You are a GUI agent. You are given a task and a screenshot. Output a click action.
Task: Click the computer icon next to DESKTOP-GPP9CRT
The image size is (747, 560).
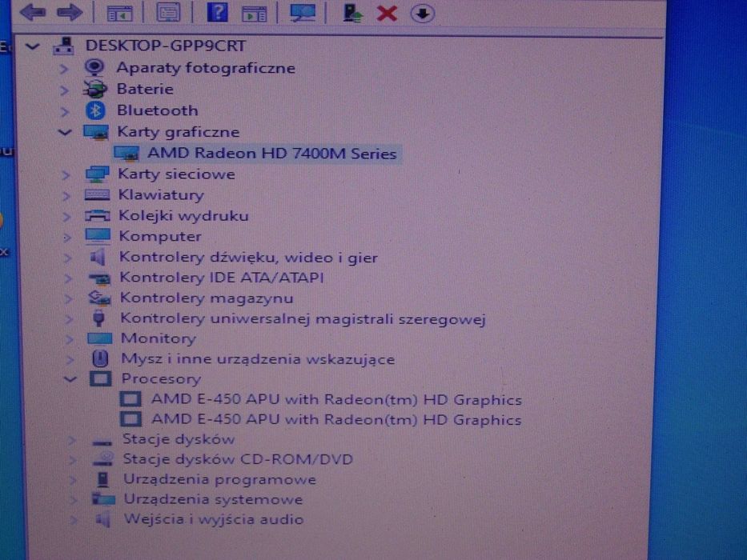(x=64, y=46)
